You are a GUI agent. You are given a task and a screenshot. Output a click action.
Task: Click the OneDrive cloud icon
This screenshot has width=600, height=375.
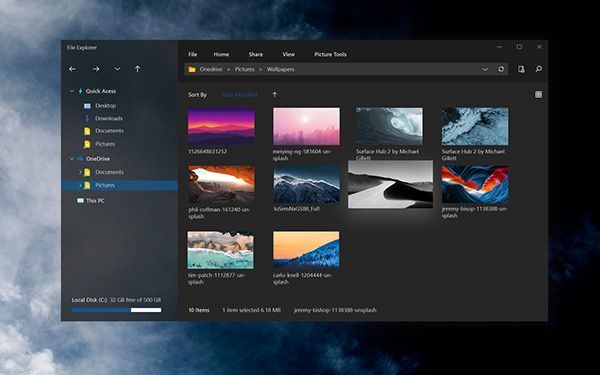pyautogui.click(x=80, y=158)
